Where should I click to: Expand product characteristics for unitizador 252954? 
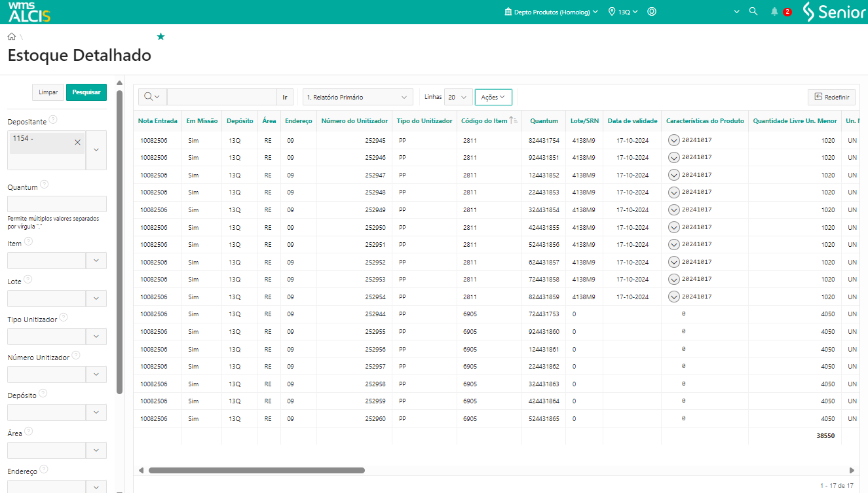click(673, 297)
